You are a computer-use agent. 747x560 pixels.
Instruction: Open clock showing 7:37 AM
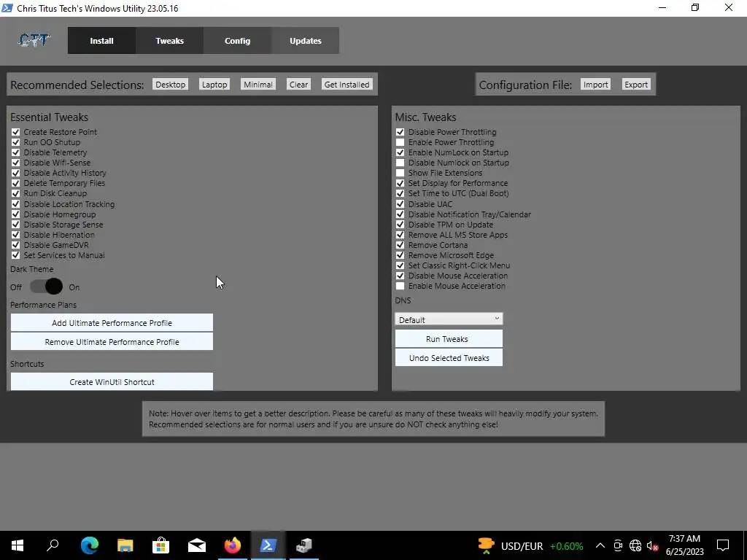point(684,545)
